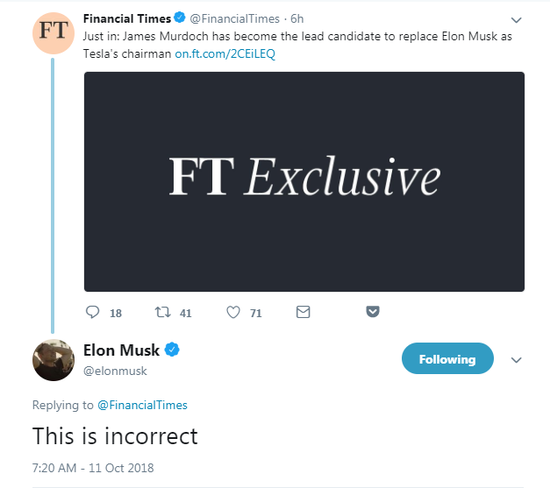
Task: Click the @FinancialTimes mention in Replying to
Action: [142, 405]
